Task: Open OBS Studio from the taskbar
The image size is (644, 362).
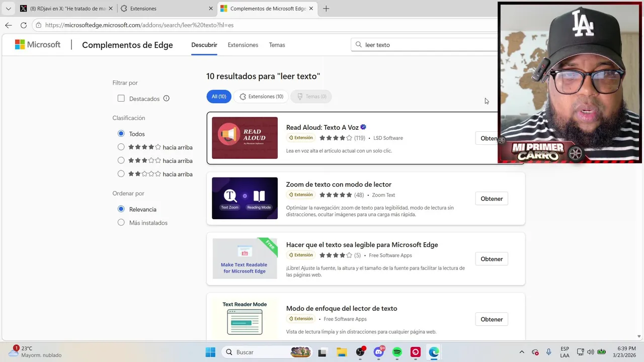Action: [x=360, y=352]
